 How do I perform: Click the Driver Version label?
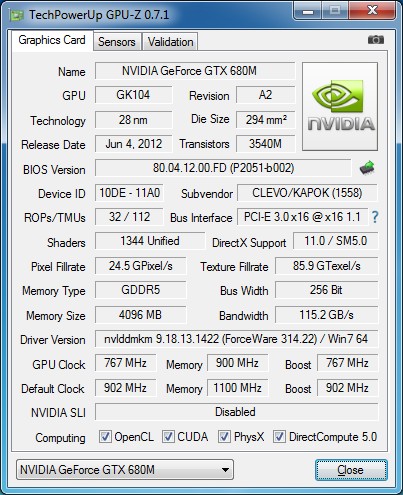53,340
